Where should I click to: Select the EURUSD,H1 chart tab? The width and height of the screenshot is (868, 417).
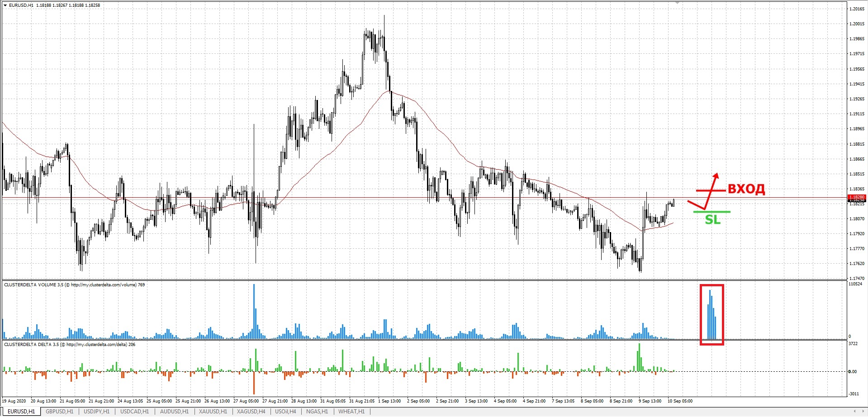[22, 412]
